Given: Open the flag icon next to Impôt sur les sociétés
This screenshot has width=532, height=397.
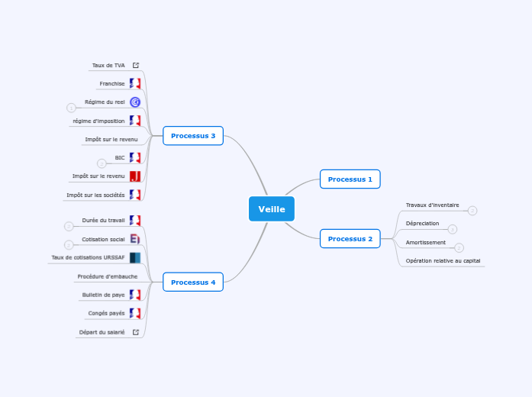Looking at the screenshot, I should coord(135,195).
